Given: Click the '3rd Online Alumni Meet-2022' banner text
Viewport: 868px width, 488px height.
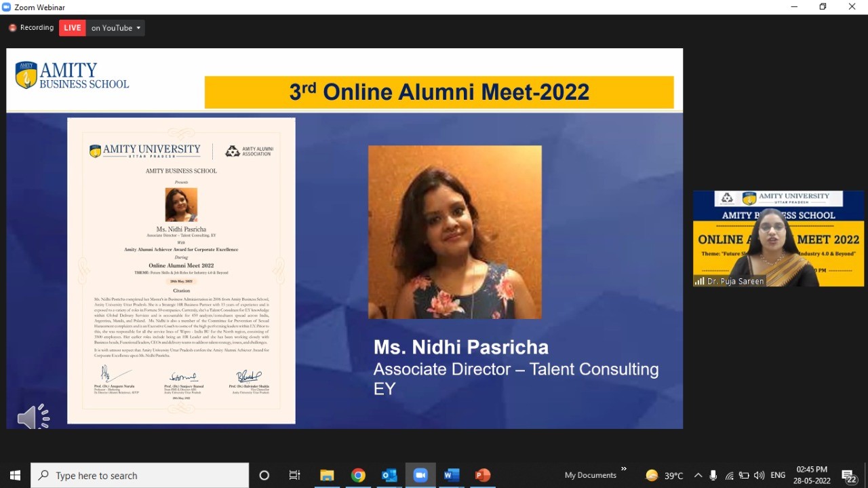Looking at the screenshot, I should point(439,92).
